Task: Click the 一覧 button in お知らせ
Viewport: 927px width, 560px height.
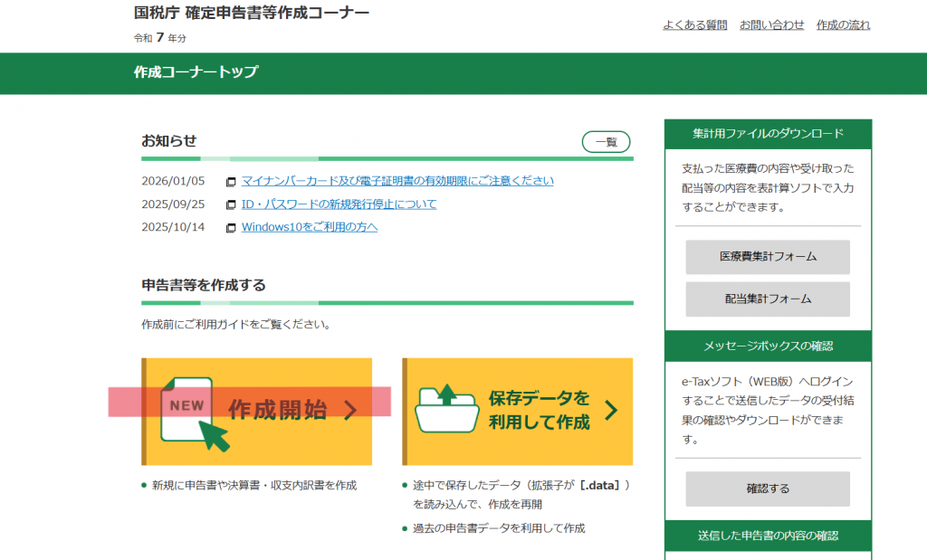Action: (606, 142)
